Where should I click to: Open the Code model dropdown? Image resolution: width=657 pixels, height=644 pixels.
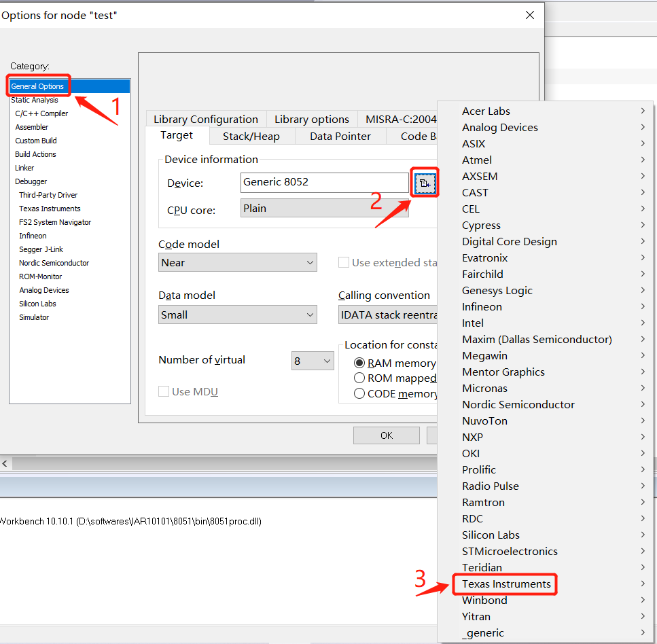click(238, 263)
